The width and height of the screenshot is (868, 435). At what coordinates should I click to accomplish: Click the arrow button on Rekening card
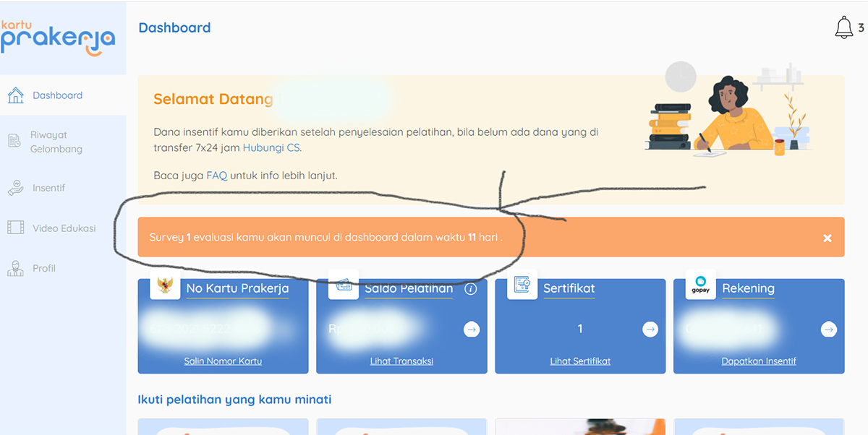(x=829, y=330)
